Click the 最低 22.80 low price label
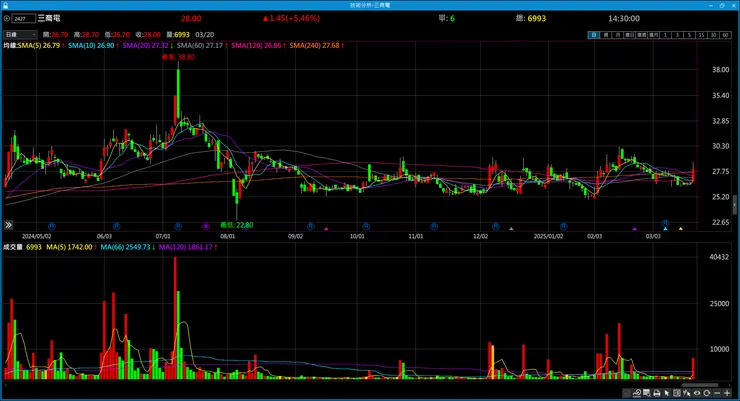The height and width of the screenshot is (401, 740). pos(236,225)
